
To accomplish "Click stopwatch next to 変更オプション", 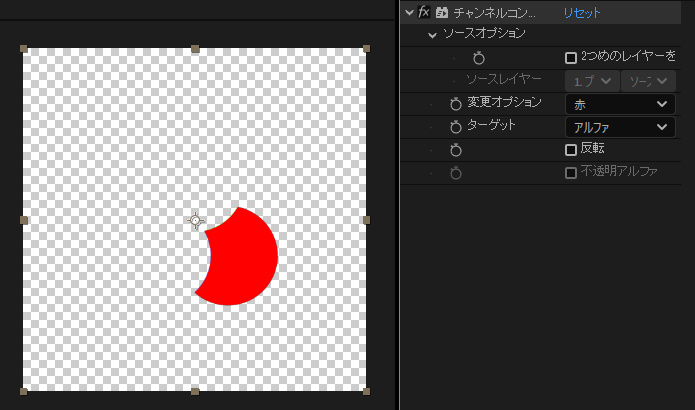I will [456, 104].
